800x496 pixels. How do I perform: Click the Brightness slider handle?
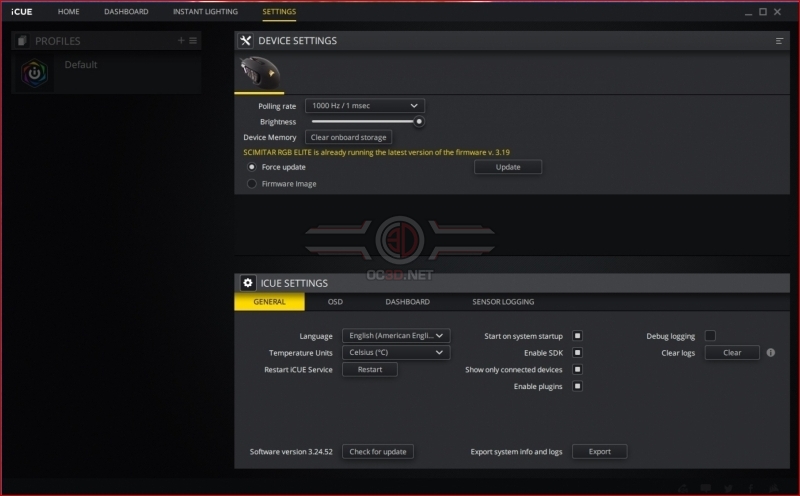(x=419, y=121)
